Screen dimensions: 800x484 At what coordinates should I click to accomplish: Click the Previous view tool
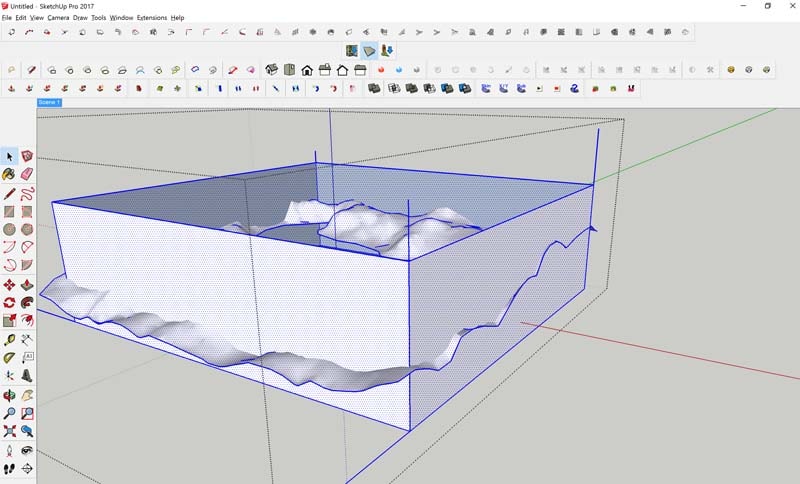(27, 431)
